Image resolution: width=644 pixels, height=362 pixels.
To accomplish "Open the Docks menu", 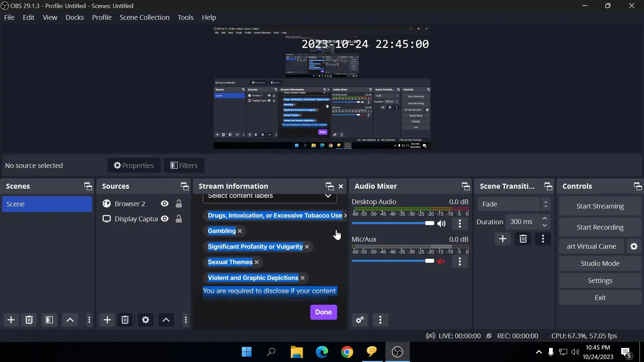I will click(x=74, y=17).
